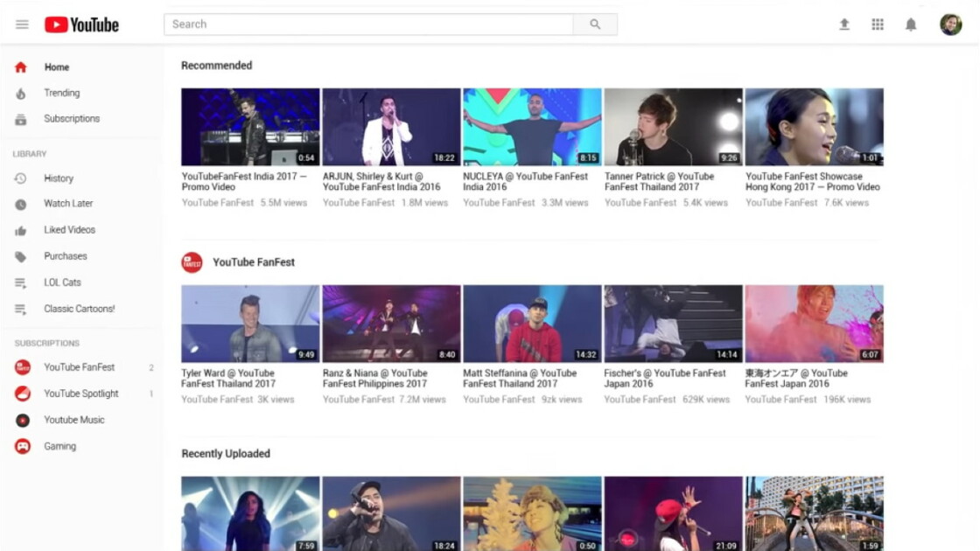Open 'Tanner Patrick' video title
This screenshot has height=551, width=980.
[x=660, y=182]
